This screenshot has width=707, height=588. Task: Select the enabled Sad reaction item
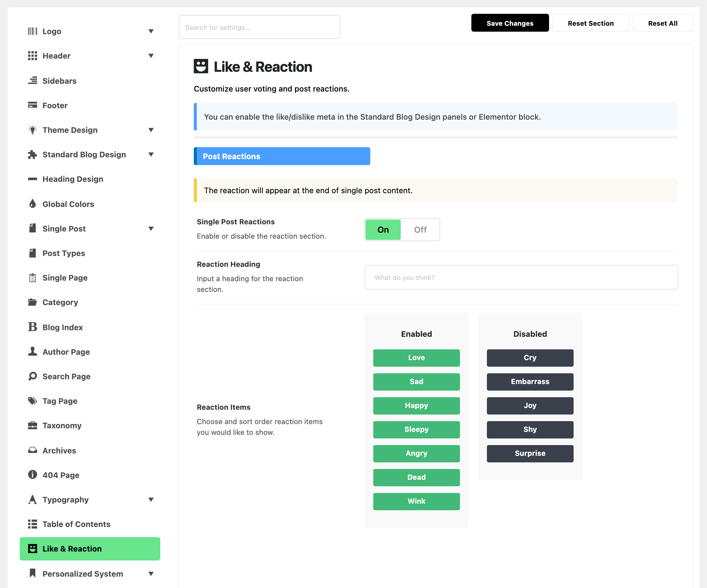pyautogui.click(x=417, y=382)
